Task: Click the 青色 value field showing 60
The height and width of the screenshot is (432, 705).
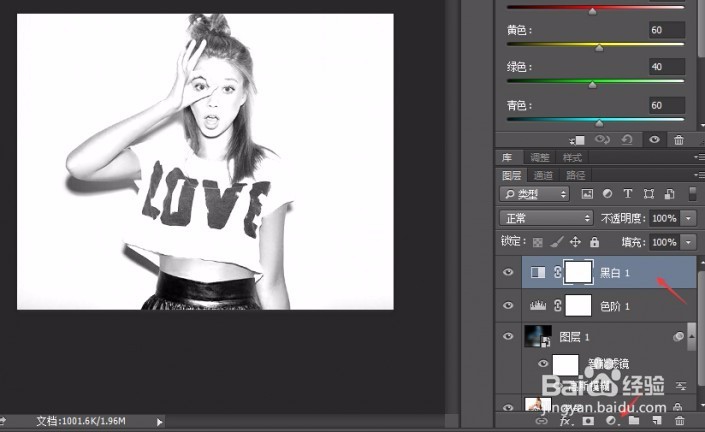Action: pos(667,105)
